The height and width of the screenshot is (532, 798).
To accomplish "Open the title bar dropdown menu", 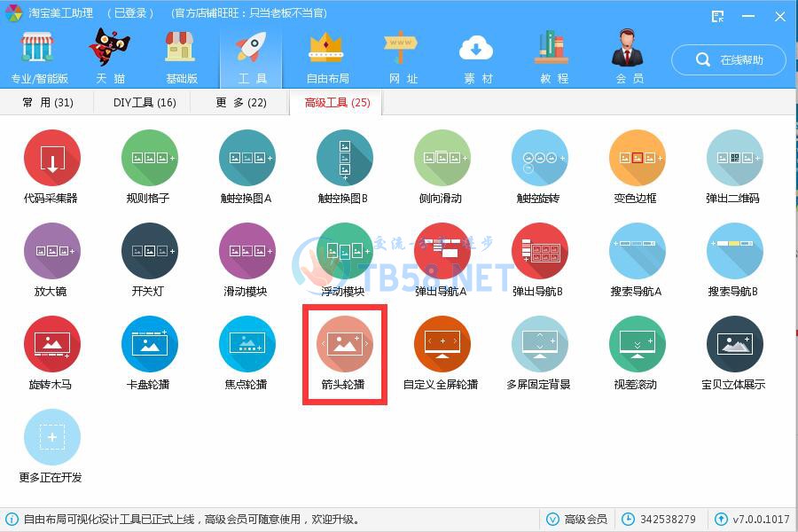I will click(717, 16).
